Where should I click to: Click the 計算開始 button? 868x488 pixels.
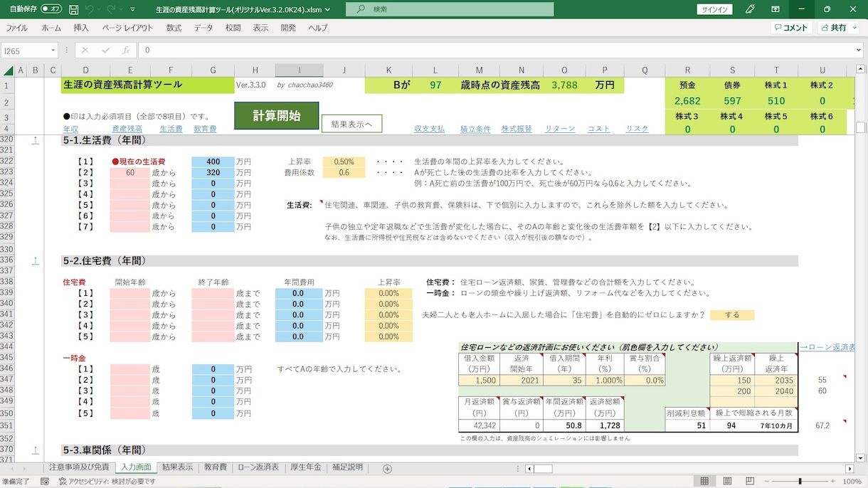pyautogui.click(x=276, y=116)
